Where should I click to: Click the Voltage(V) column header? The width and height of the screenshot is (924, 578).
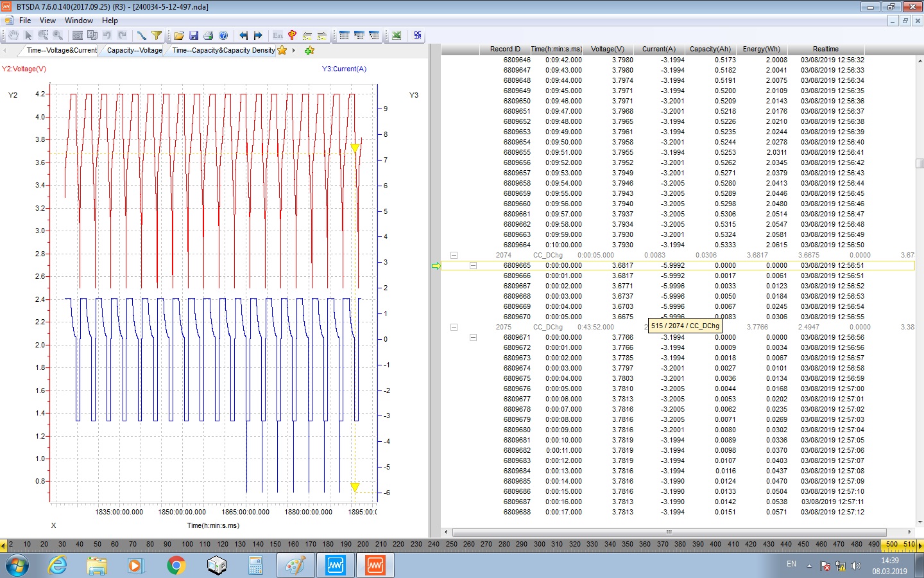pyautogui.click(x=607, y=49)
